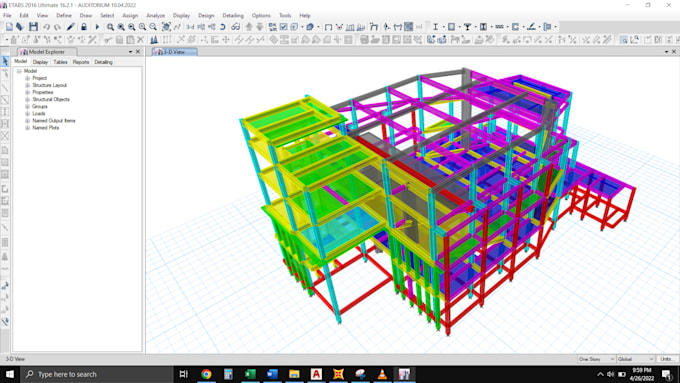Click the steel frame design I-beam icon

coord(435,27)
